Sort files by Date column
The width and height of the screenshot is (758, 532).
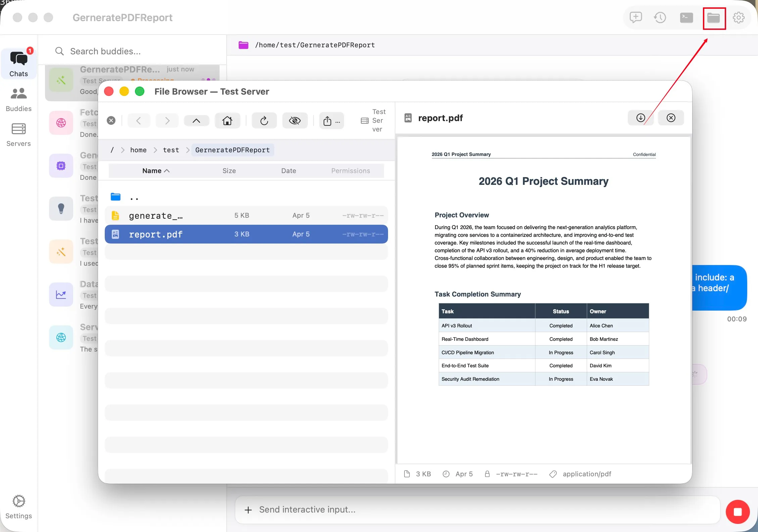(x=289, y=171)
